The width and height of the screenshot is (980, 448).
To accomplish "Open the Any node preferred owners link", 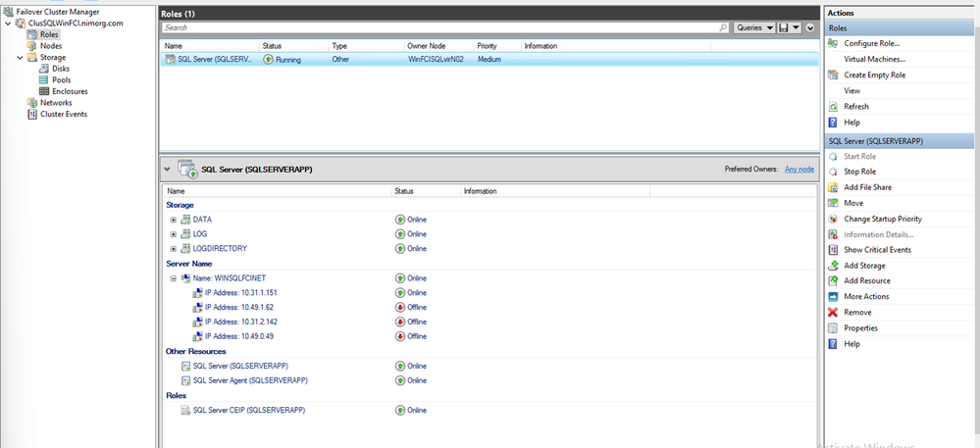I will tap(799, 169).
